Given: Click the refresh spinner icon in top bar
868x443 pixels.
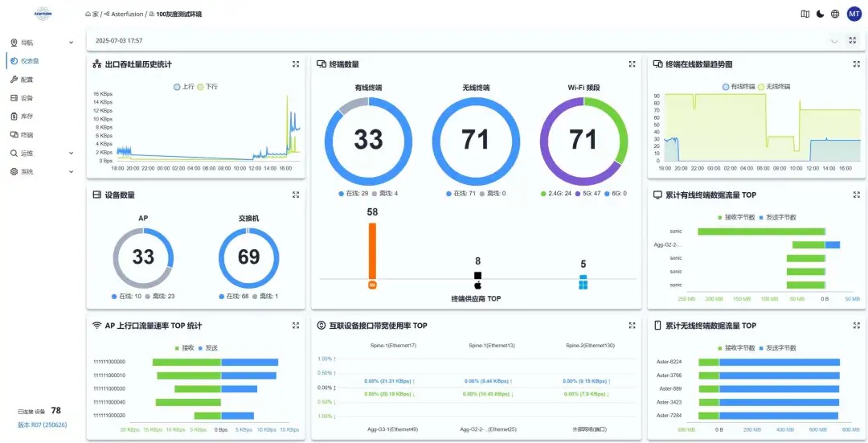Looking at the screenshot, I should [x=834, y=40].
